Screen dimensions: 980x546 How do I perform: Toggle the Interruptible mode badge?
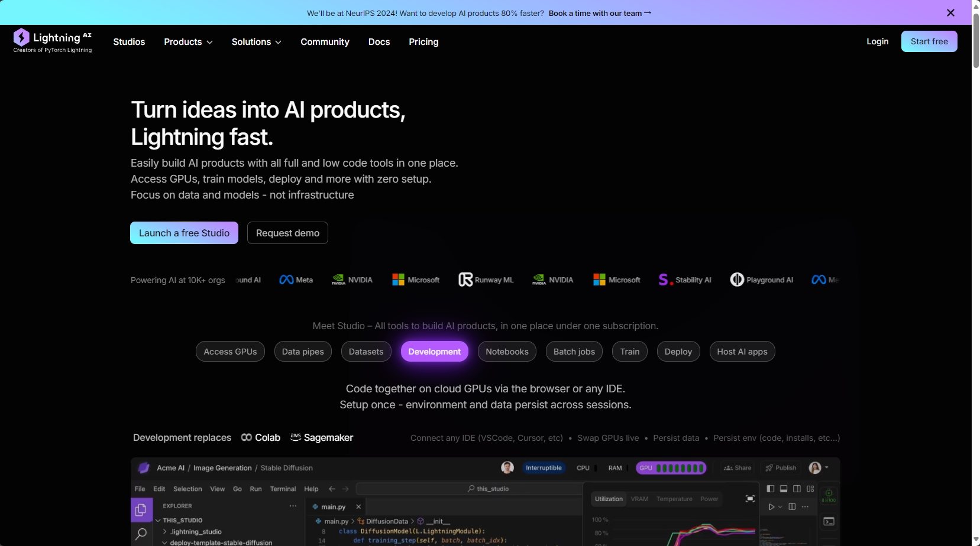pyautogui.click(x=544, y=468)
